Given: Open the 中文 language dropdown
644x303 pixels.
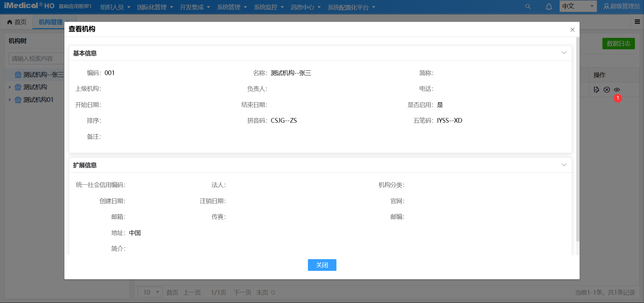Looking at the screenshot, I should pos(578,6).
